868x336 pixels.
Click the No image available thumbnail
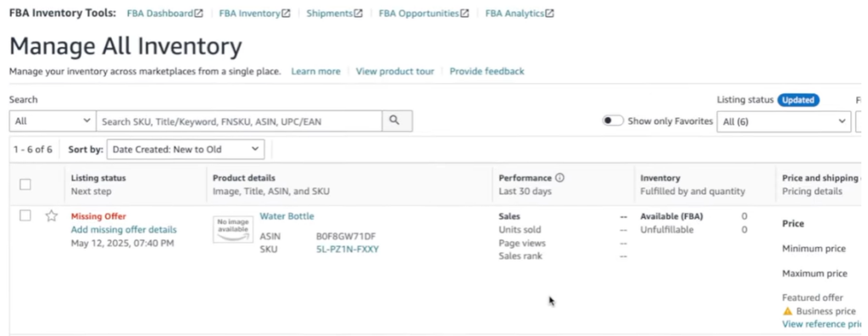click(x=233, y=229)
